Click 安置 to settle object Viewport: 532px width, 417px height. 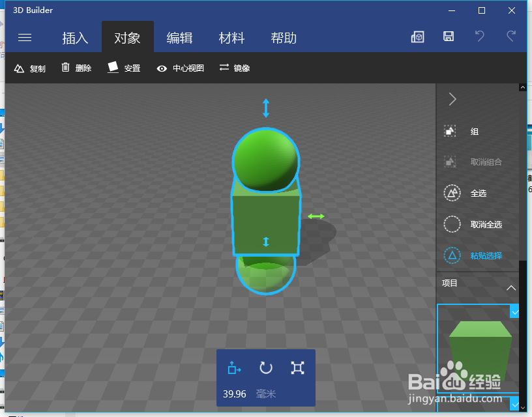coord(124,68)
